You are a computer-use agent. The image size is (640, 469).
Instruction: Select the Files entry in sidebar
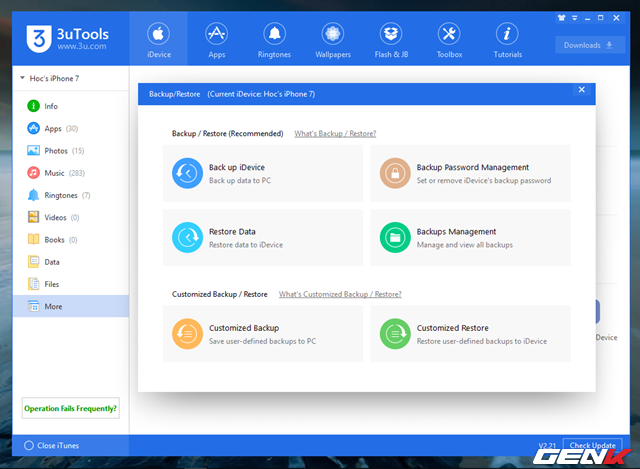(x=71, y=284)
